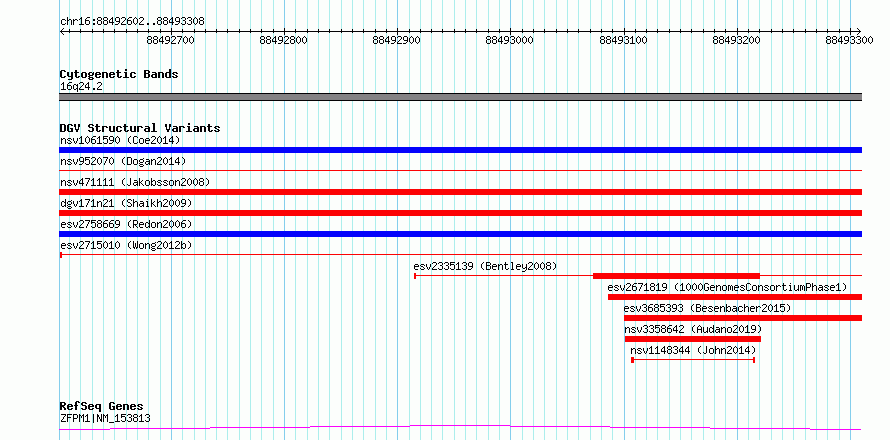Open the nsv3358642 (Audano2019) label

693,329
